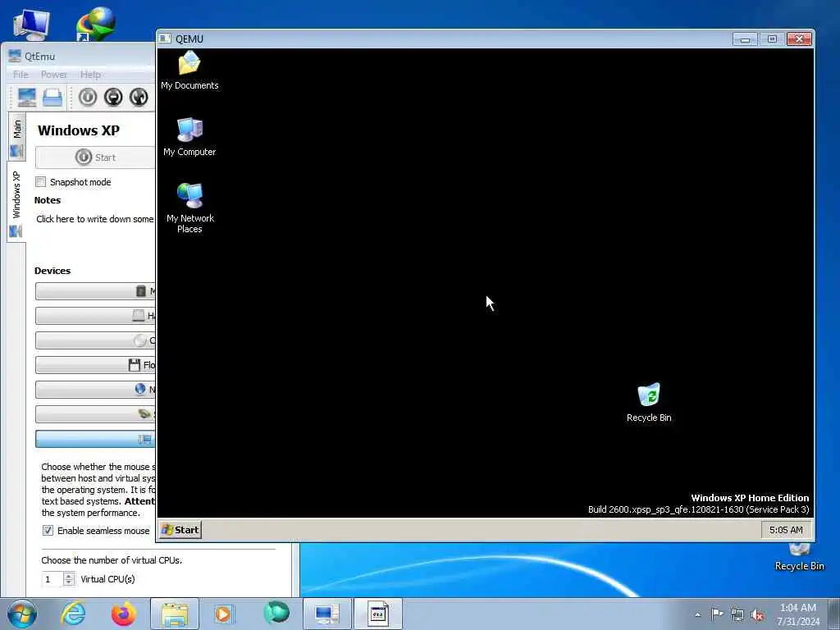Expand the hard disk device section

[x=95, y=316]
